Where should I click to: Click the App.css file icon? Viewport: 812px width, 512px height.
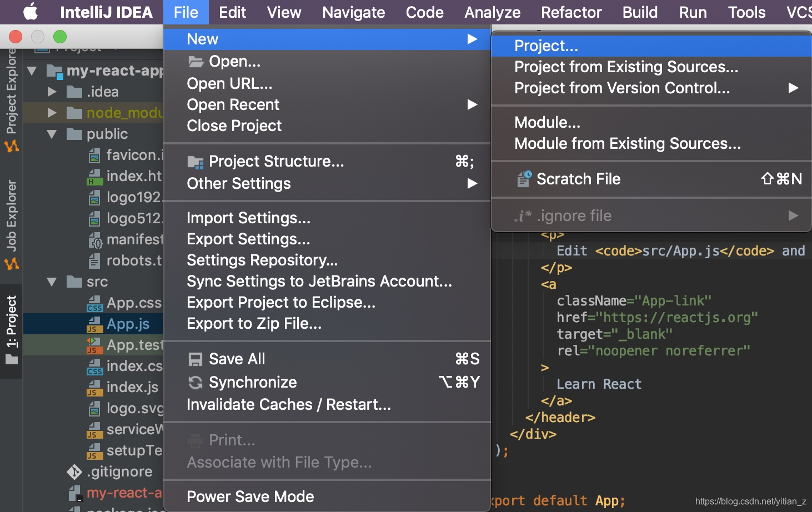click(x=95, y=303)
